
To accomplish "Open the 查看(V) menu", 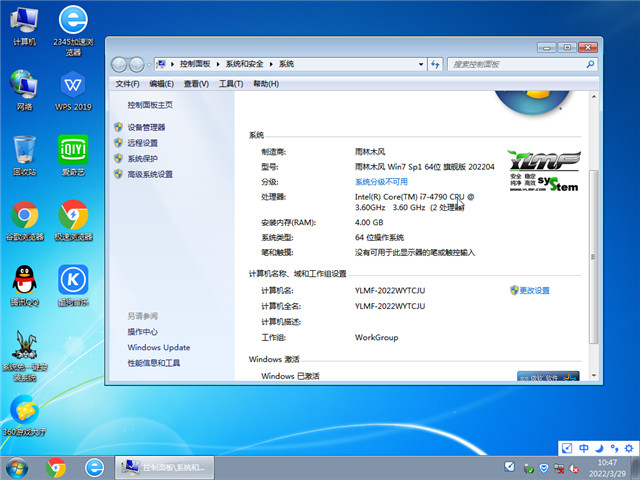I will point(196,84).
